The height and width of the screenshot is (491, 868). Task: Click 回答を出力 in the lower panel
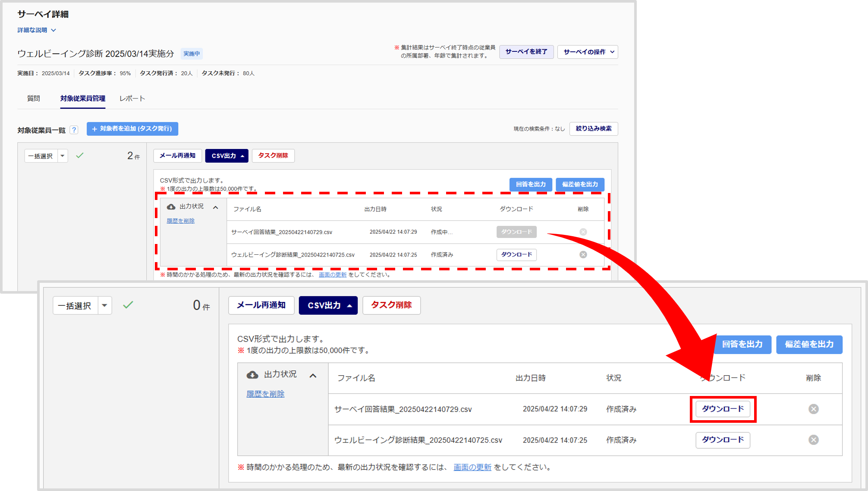pyautogui.click(x=742, y=345)
